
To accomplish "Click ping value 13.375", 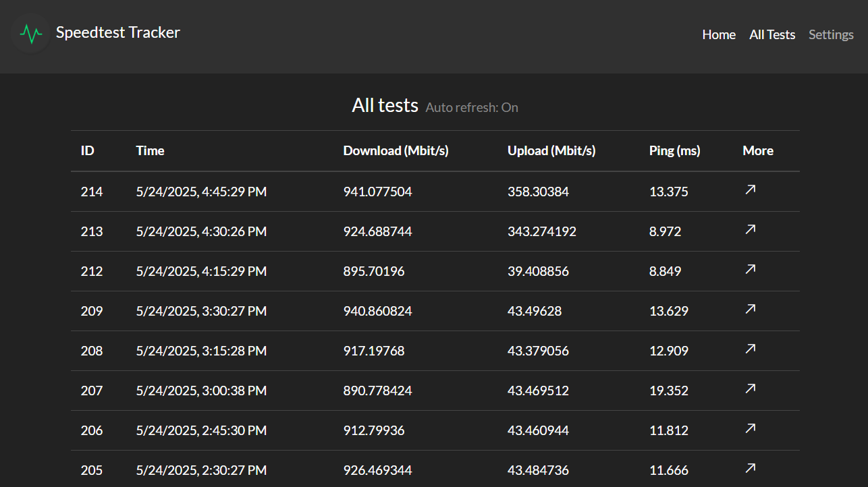I will [669, 192].
